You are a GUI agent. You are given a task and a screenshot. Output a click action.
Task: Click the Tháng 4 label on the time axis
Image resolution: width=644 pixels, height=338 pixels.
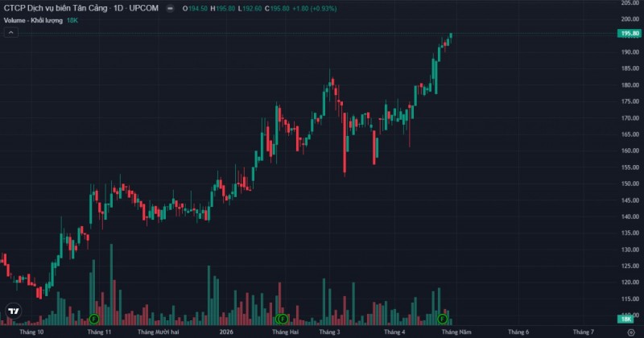394,332
